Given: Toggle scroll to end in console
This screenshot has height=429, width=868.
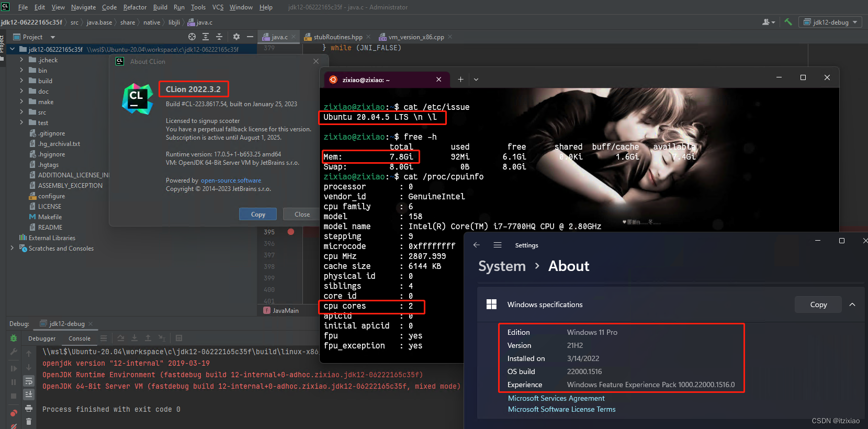Looking at the screenshot, I should (x=29, y=394).
